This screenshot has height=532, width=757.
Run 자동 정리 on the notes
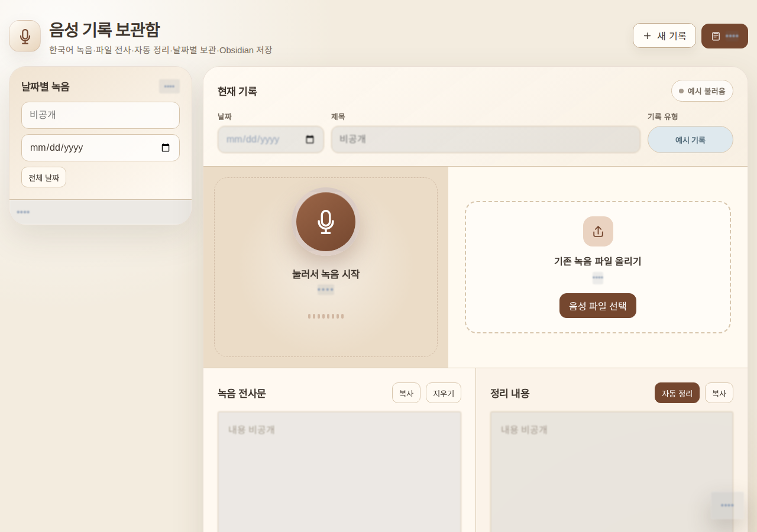pyautogui.click(x=677, y=393)
